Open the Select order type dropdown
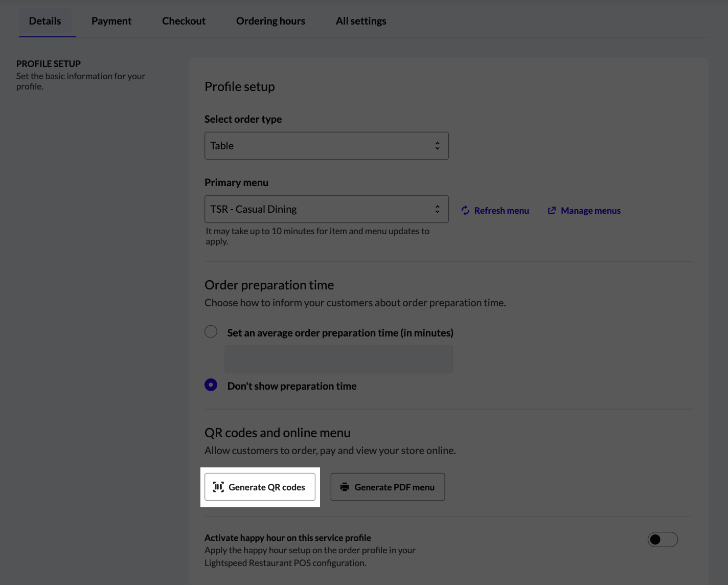The height and width of the screenshot is (585, 728). (326, 145)
